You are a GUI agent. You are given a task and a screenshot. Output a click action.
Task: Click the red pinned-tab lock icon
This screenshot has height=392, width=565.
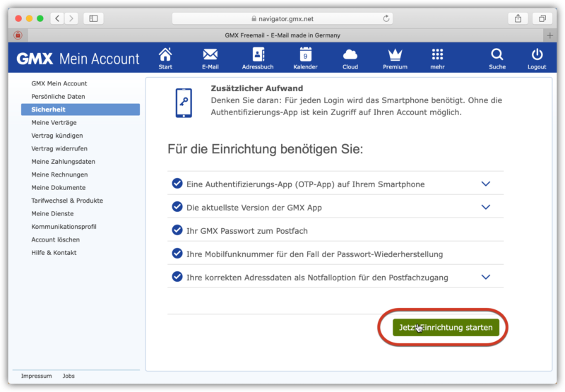pyautogui.click(x=18, y=35)
